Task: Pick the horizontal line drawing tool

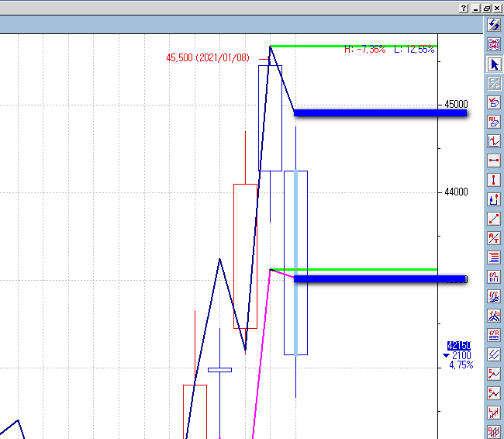Action: (494, 161)
